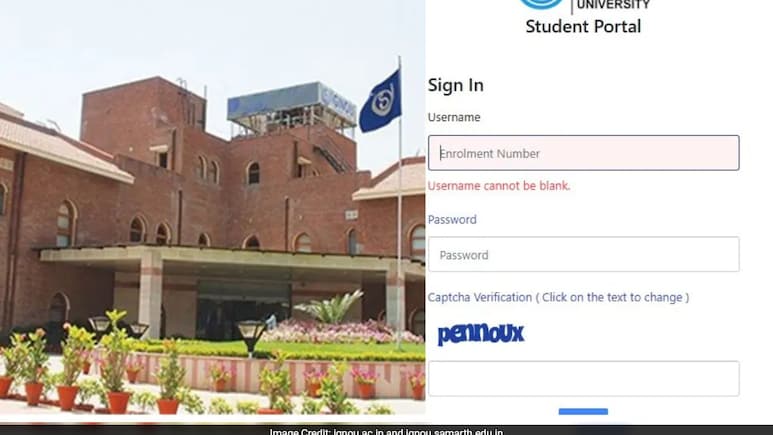This screenshot has height=435, width=773.
Task: Click the rooftop IGNOU signboard in photo
Action: click(x=291, y=104)
